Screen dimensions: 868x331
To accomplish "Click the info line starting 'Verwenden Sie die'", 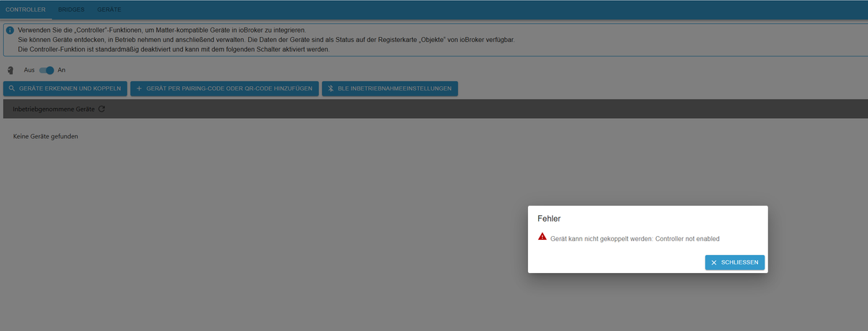I will (x=162, y=30).
